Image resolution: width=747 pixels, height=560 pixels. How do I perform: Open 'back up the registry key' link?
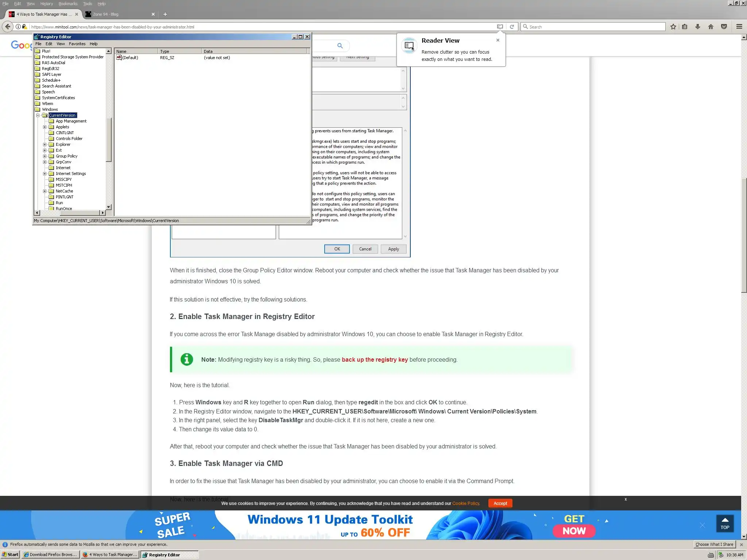point(375,359)
